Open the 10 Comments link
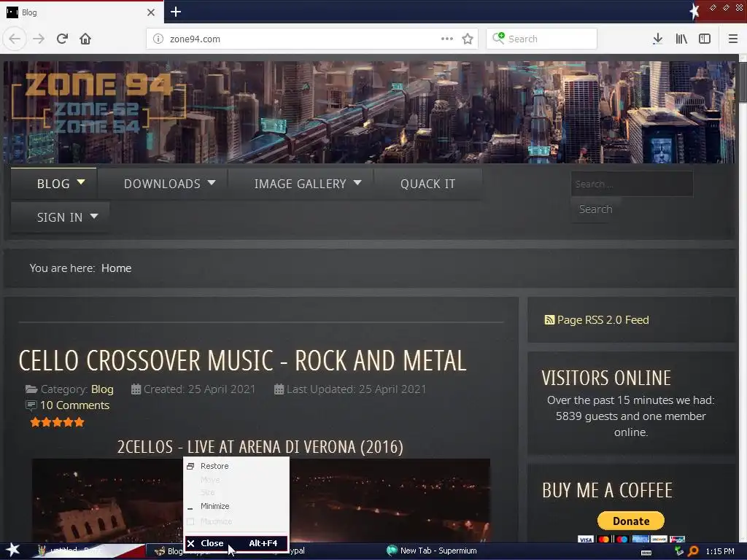 tap(75, 405)
